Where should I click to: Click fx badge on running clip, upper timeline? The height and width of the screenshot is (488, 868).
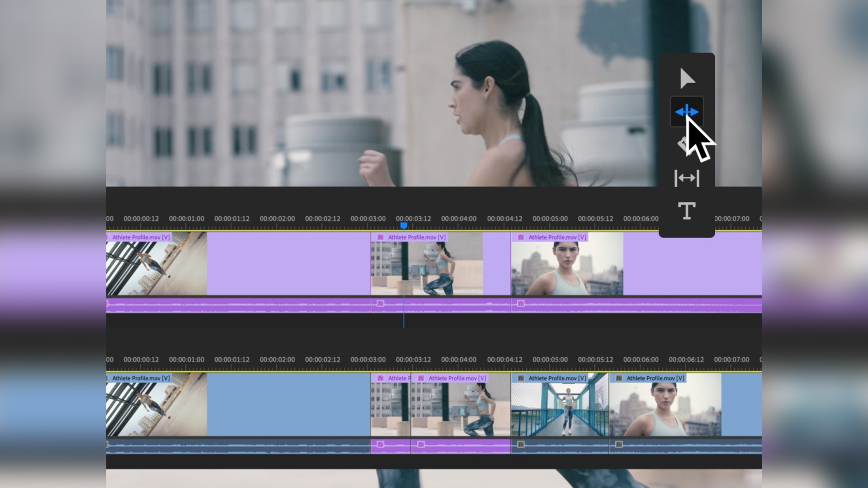(x=380, y=237)
